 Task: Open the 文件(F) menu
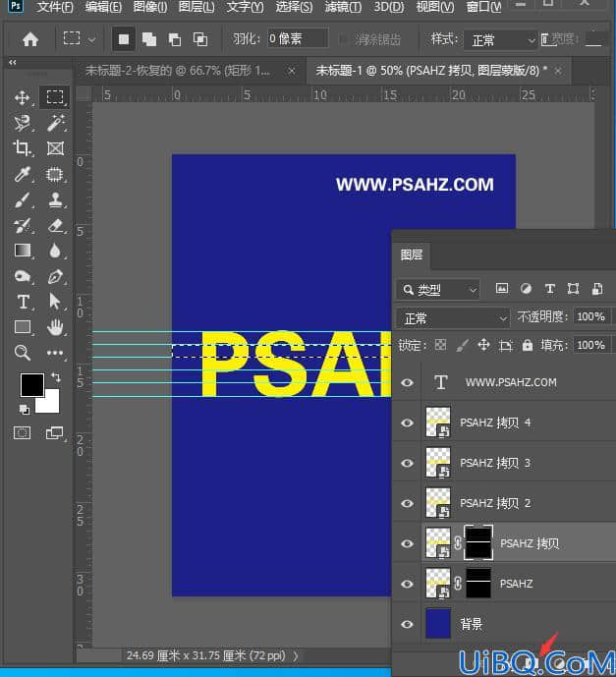point(54,7)
